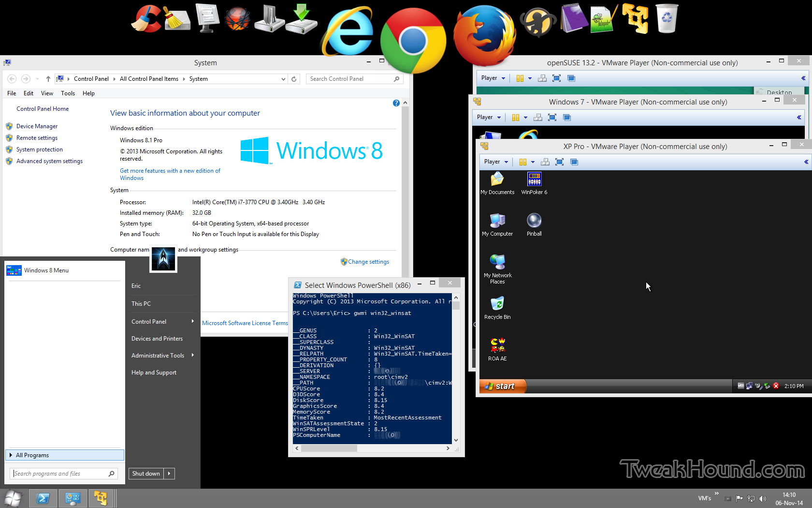Pause the XP Pro virtual machine
Viewport: 812px width, 508px height.
tap(522, 162)
